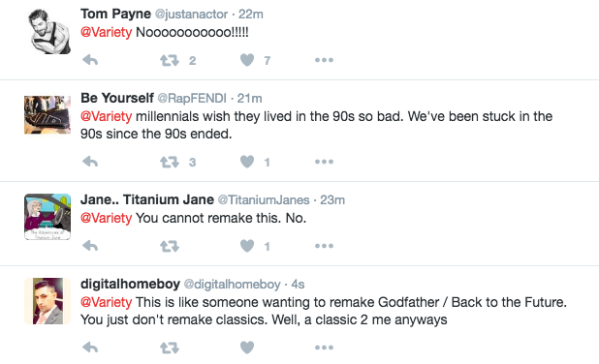Reply to Be Yourself's millennials tweet
The width and height of the screenshot is (599, 364).
(90, 162)
